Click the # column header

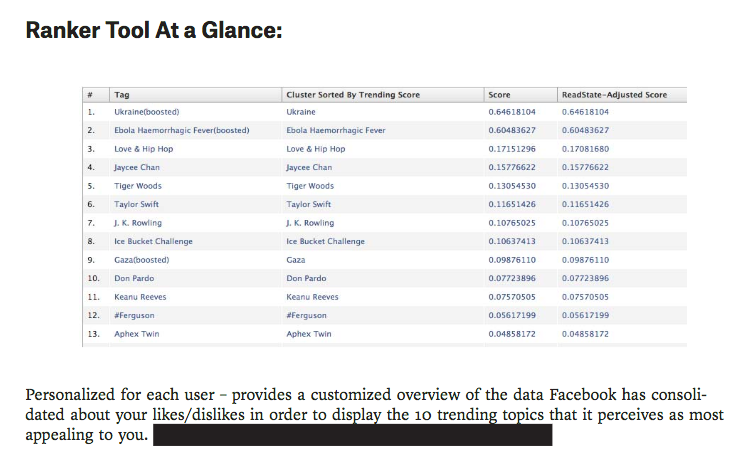(x=96, y=95)
